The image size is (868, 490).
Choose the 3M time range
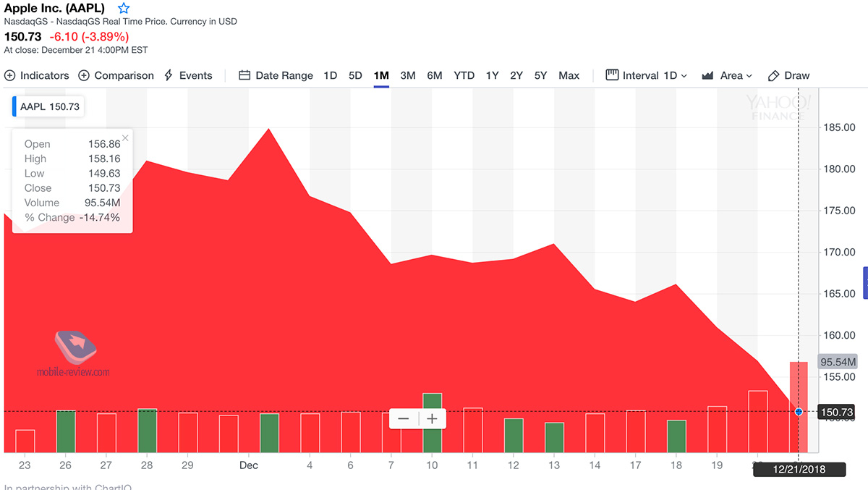point(408,75)
